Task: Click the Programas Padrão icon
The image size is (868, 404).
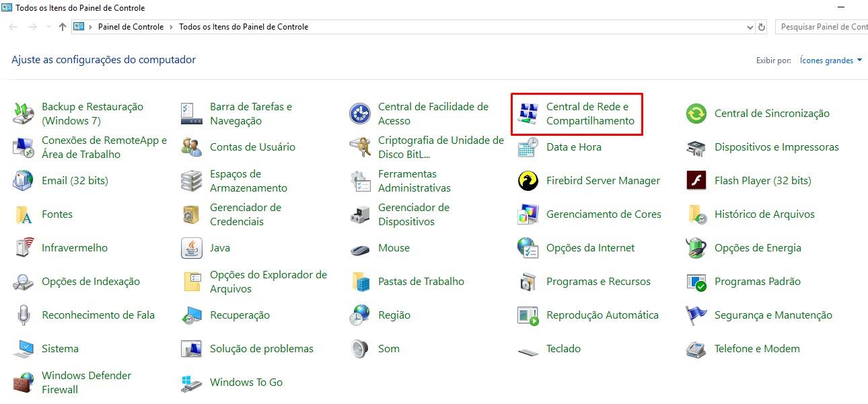Action: (x=696, y=282)
